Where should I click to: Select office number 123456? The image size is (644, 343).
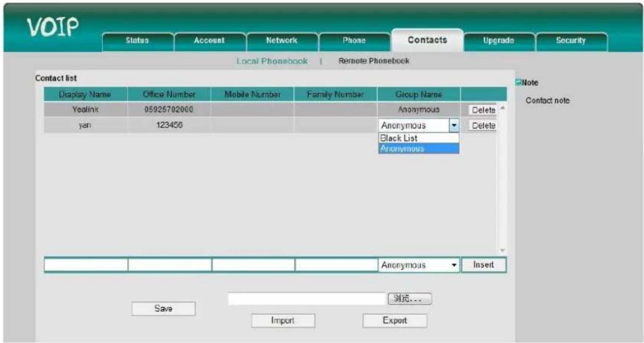169,125
